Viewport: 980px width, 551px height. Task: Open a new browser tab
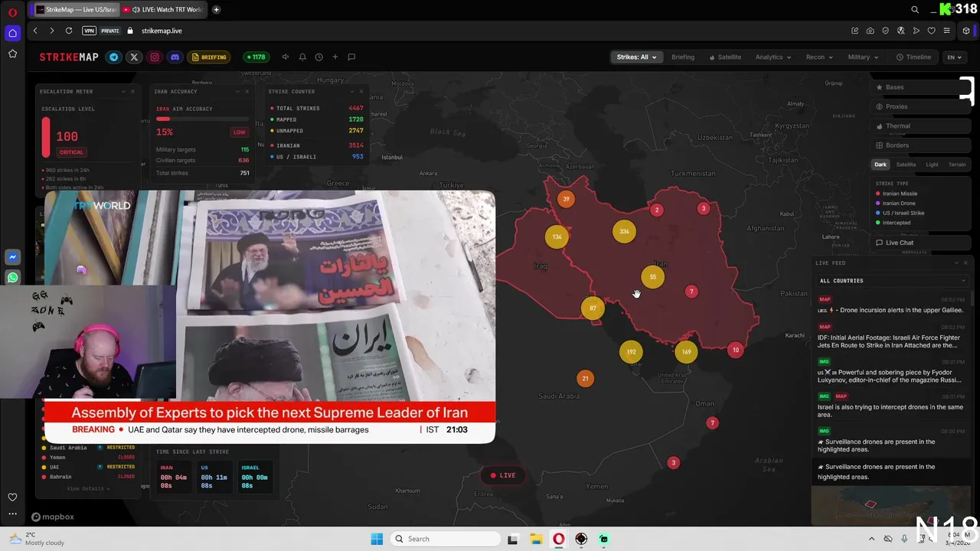coord(217,9)
